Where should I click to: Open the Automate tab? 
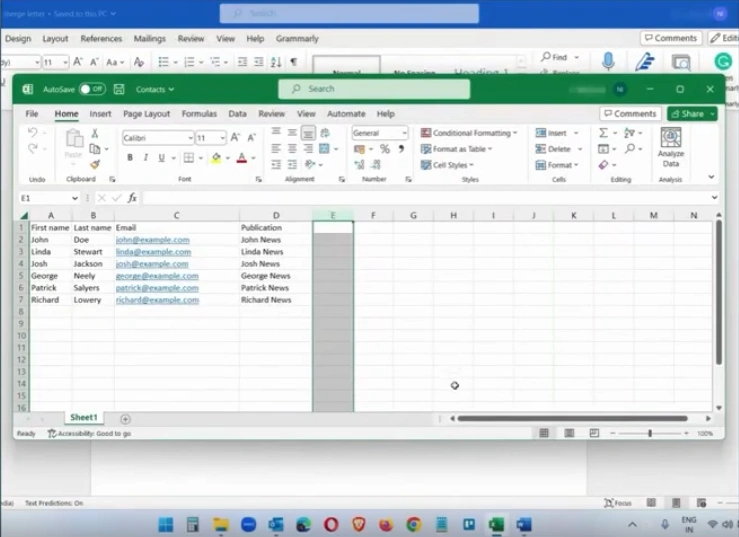pyautogui.click(x=346, y=114)
